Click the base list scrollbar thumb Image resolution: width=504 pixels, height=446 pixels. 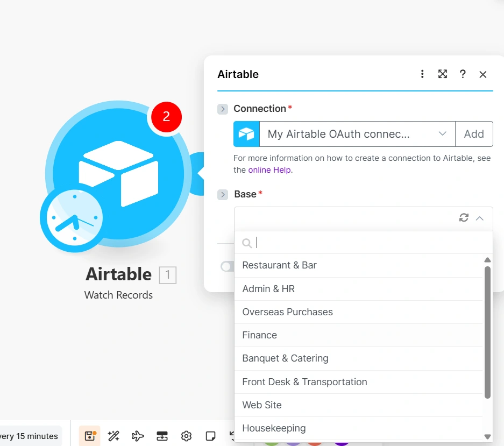488,332
